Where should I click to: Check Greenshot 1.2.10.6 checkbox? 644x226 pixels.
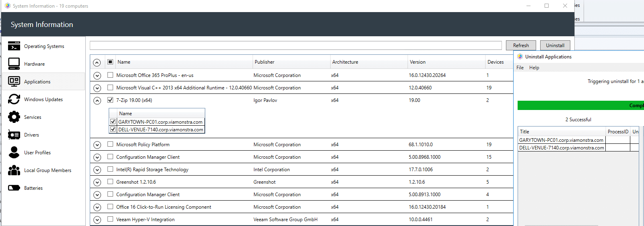coord(110,182)
